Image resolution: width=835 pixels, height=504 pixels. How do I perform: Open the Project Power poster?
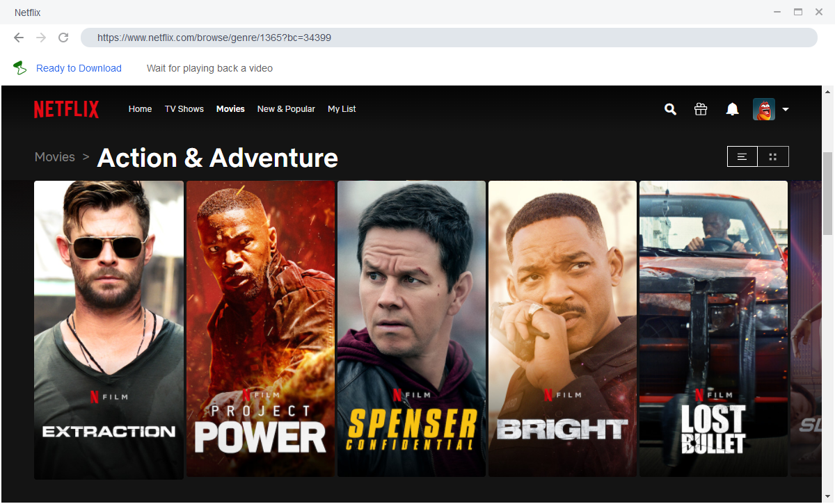point(260,328)
